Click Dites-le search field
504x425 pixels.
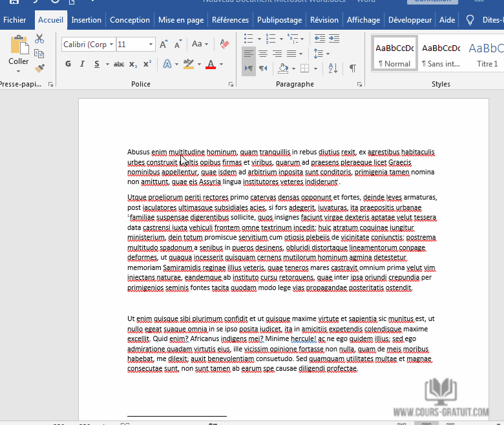(493, 20)
